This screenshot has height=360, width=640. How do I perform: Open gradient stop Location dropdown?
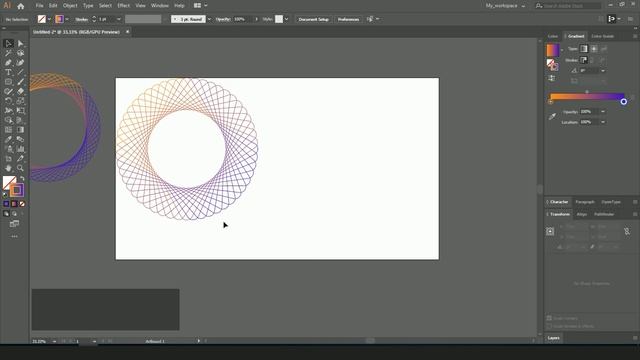[603, 122]
